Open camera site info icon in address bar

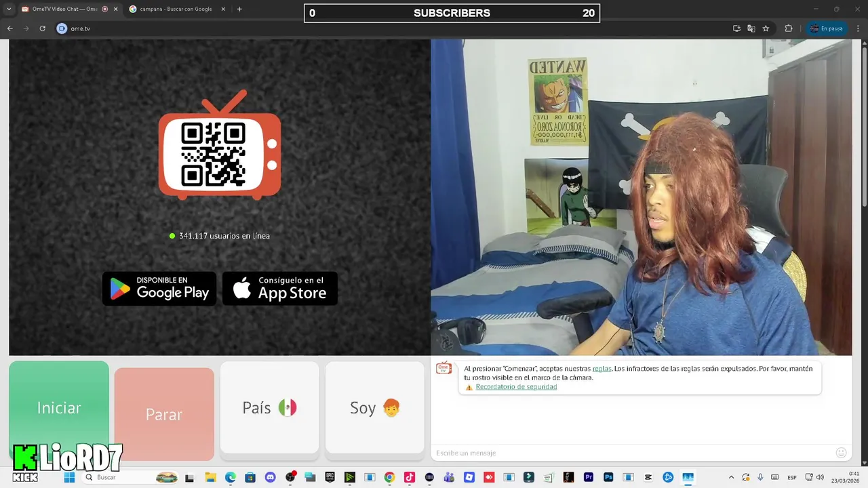[62, 28]
